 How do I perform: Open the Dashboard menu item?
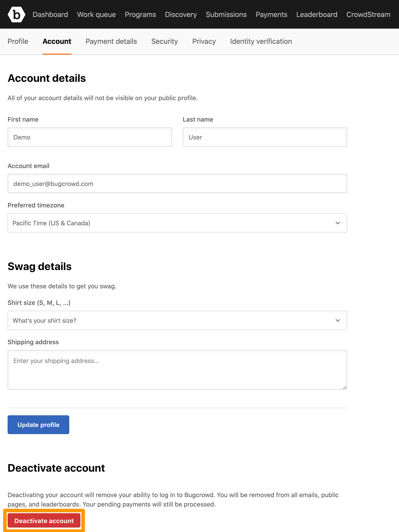pos(50,15)
